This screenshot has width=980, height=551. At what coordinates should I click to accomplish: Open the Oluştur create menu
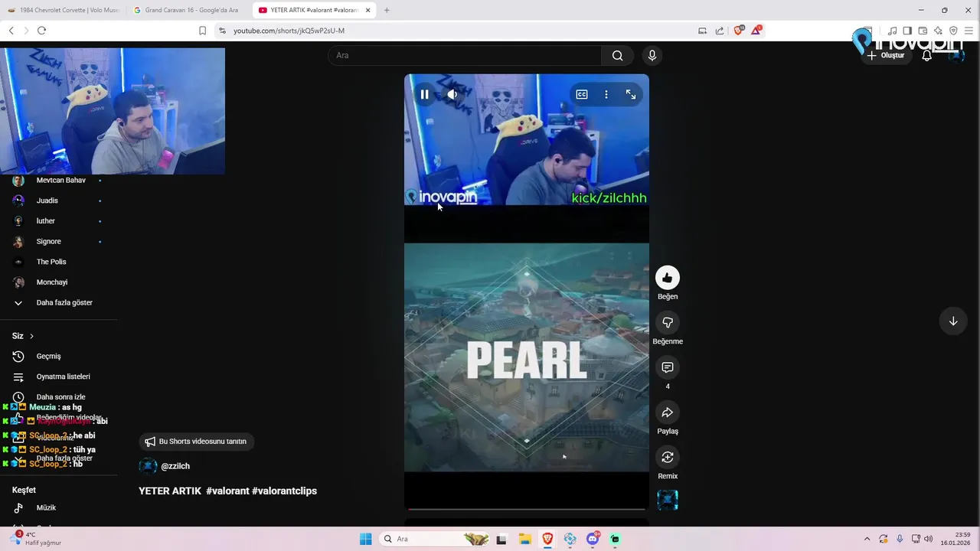point(885,55)
